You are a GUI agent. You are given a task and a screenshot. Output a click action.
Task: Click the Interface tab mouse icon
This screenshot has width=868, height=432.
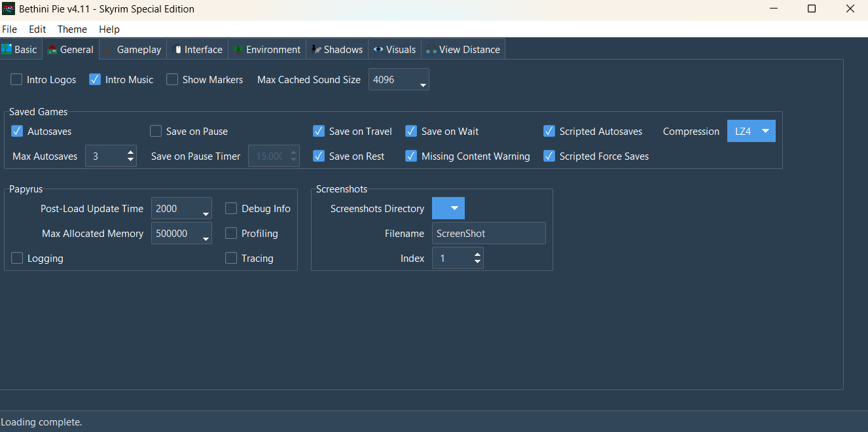(x=177, y=49)
